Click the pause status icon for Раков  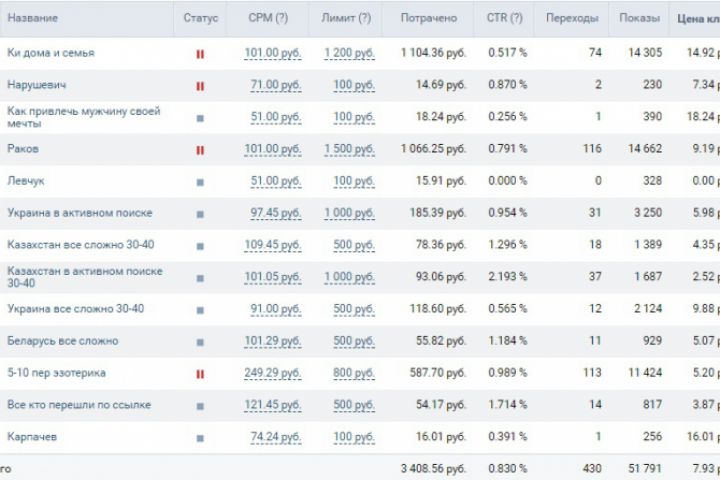pos(200,150)
